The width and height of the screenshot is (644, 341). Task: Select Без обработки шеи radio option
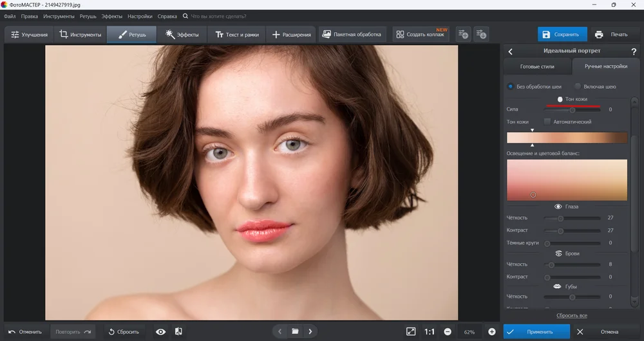coord(511,86)
